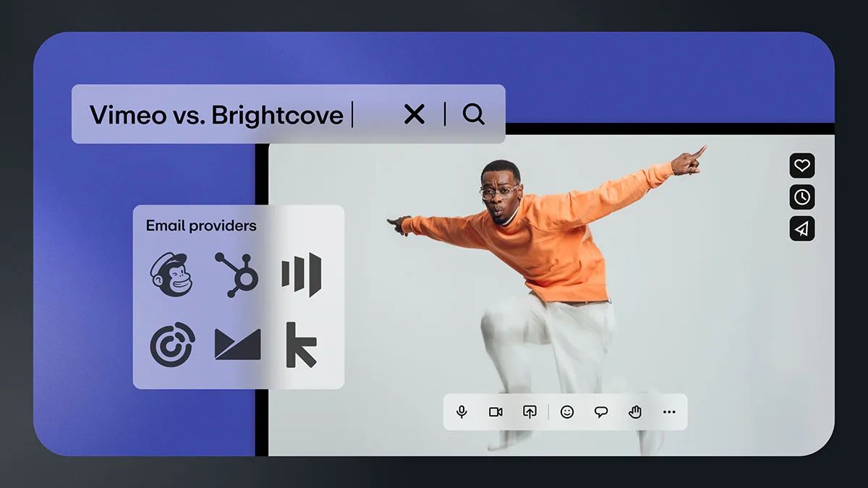Viewport: 868px width, 488px height.
Task: Select the Mailchimp email provider icon
Action: tap(171, 275)
